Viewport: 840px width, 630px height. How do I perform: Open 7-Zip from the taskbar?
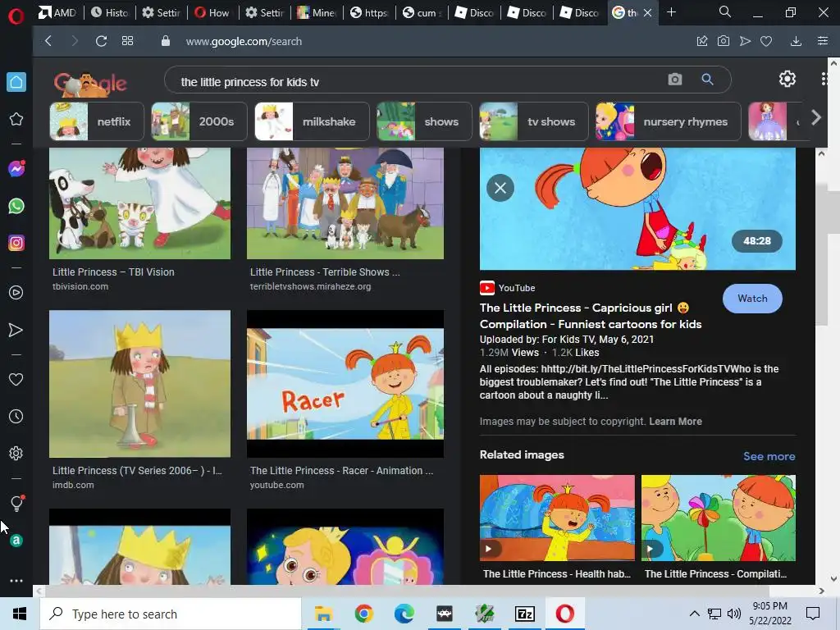[524, 614]
